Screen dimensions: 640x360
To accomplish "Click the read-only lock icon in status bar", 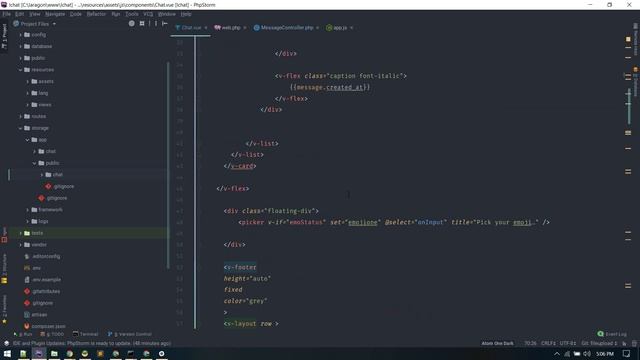I will point(625,344).
